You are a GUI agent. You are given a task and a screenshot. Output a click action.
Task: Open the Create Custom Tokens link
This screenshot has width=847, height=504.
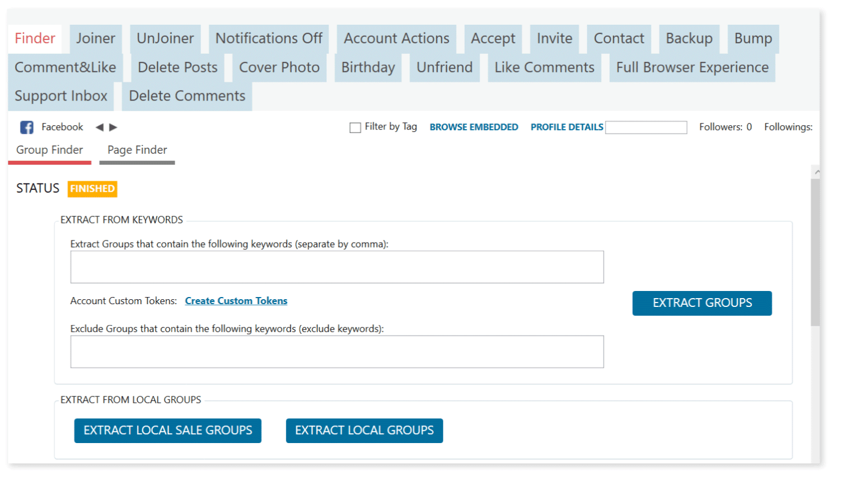coord(236,301)
